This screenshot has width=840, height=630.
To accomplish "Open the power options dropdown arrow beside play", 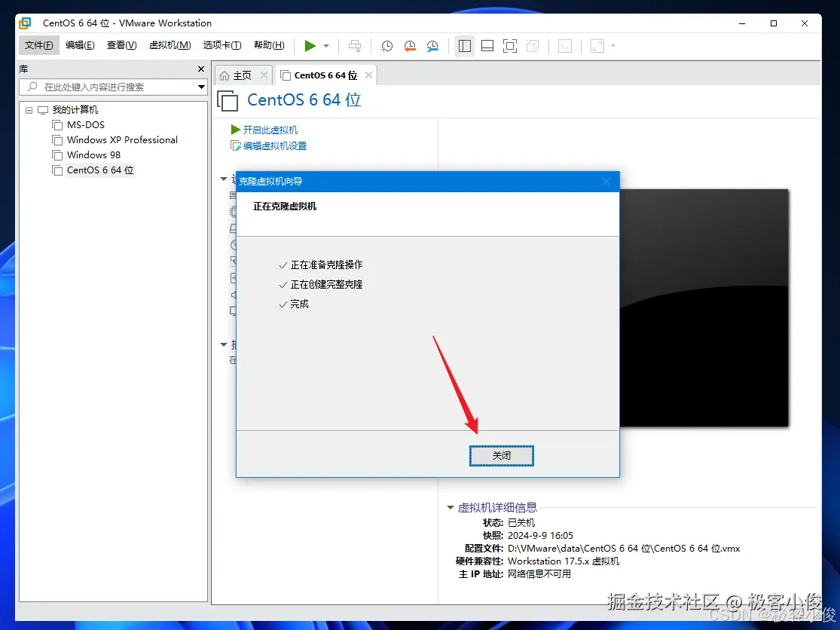I will 325,46.
